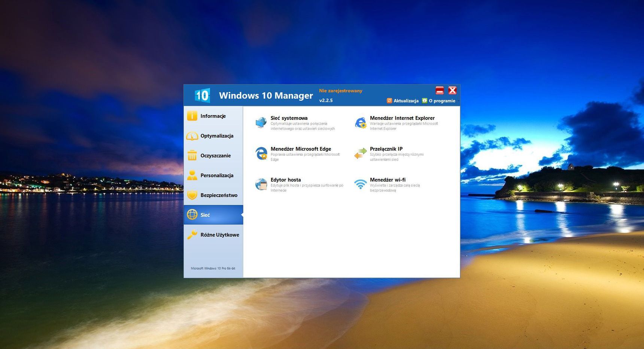This screenshot has height=349, width=644.
Task: Click the Edytor hosta globe icon
Action: [x=261, y=184]
